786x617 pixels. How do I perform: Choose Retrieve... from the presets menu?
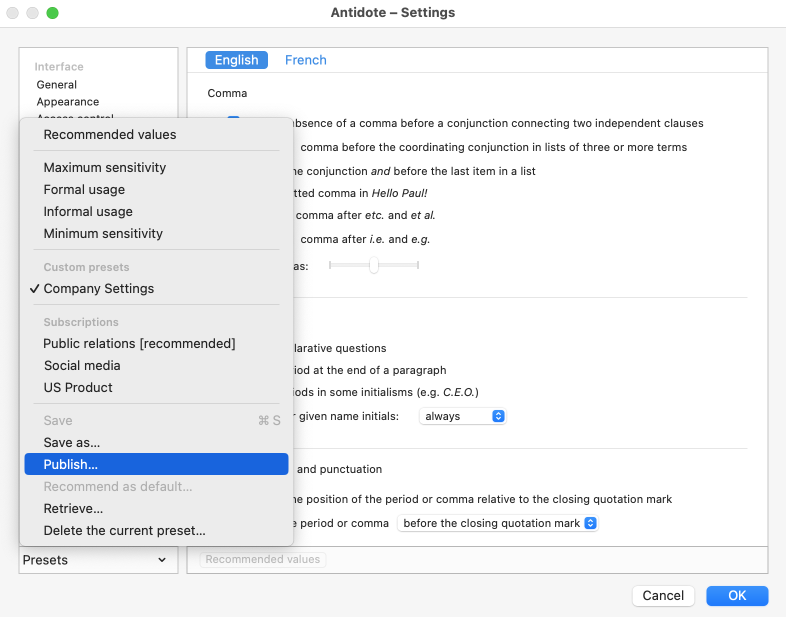pos(73,508)
